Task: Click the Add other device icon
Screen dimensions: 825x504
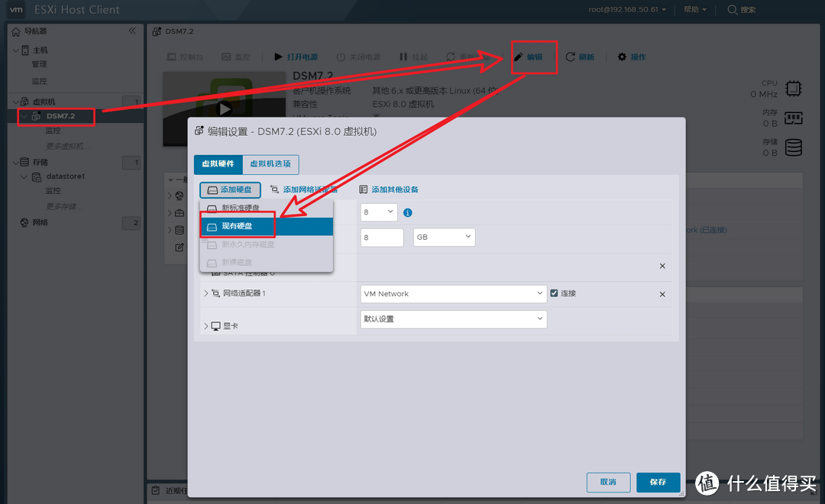Action: pyautogui.click(x=363, y=189)
